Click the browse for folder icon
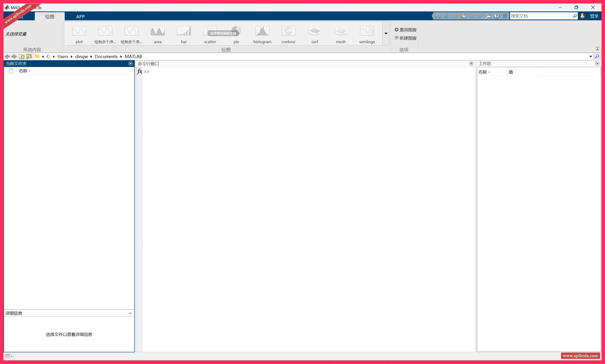This screenshot has width=605, height=364. (29, 56)
